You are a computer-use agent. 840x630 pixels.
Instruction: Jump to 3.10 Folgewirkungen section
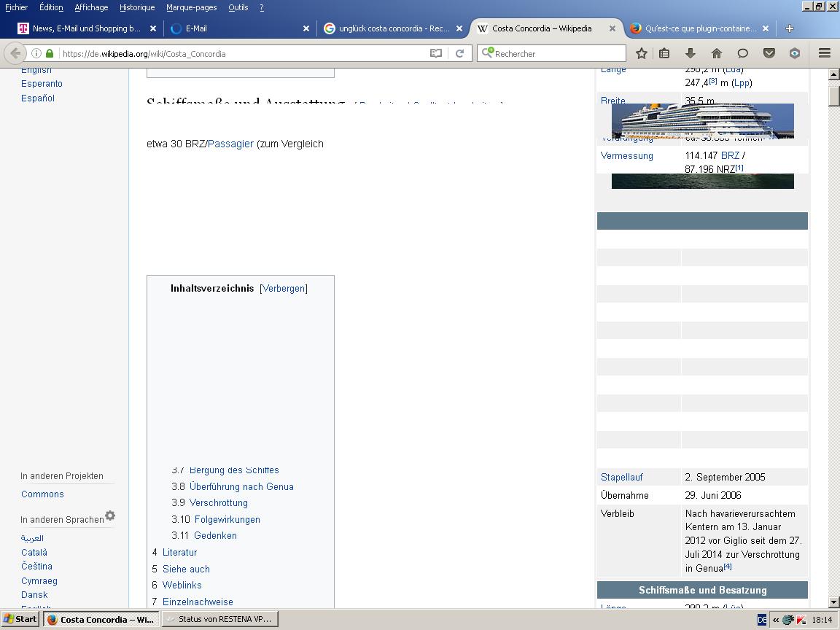[x=227, y=519]
